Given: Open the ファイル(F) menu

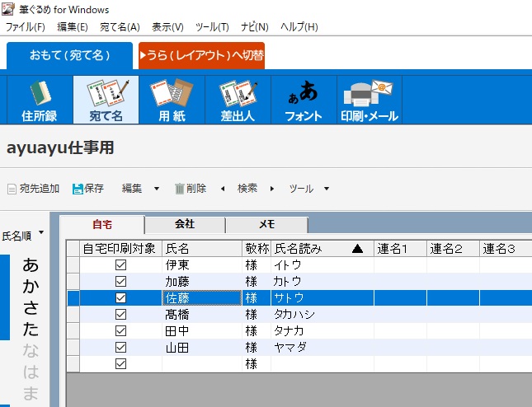Looking at the screenshot, I should 25,27.
